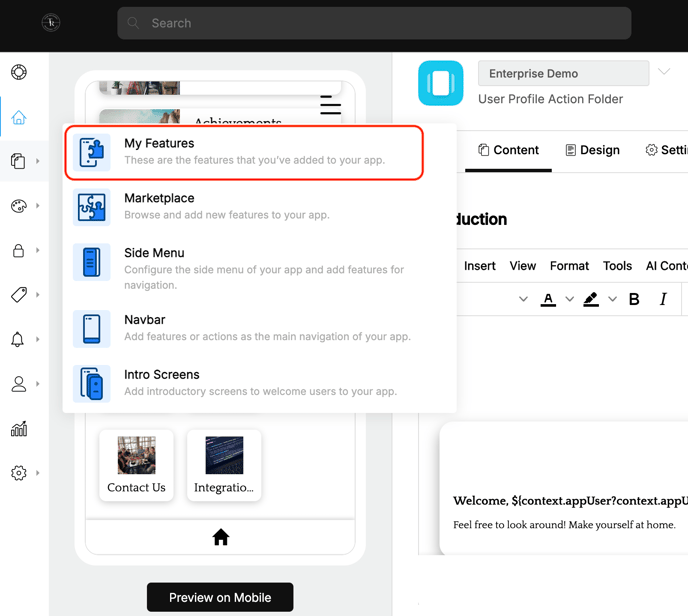Open the Users person icon in sidebar

[18, 384]
